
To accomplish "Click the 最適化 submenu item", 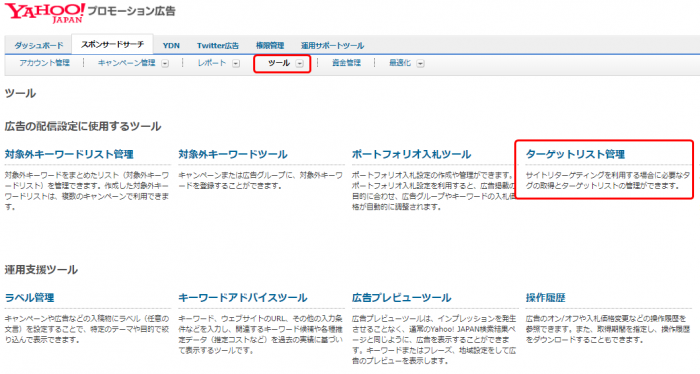I will click(x=400, y=63).
